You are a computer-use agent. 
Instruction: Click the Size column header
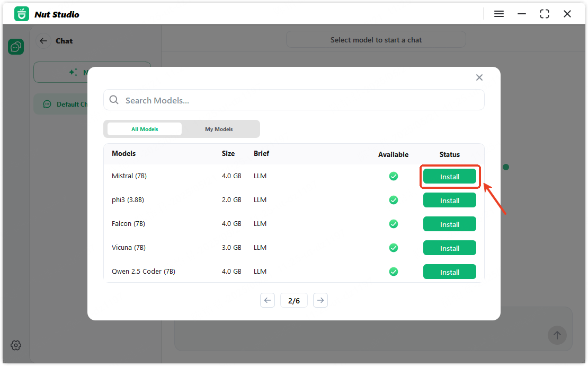228,153
